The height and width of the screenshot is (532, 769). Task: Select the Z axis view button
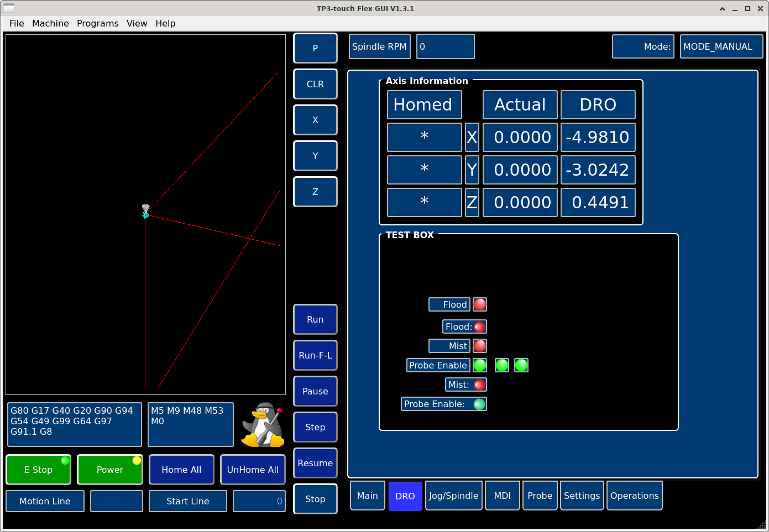(315, 192)
